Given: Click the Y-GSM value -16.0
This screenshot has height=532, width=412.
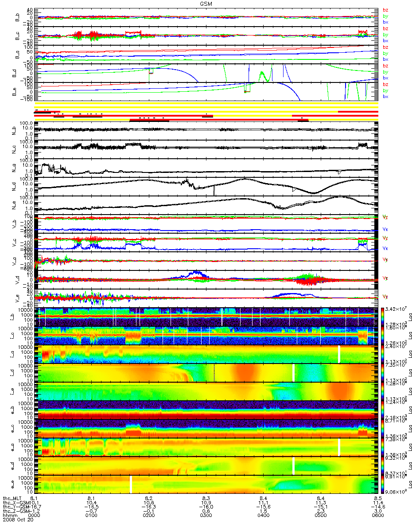Looking at the screenshot, I should (x=206, y=507).
